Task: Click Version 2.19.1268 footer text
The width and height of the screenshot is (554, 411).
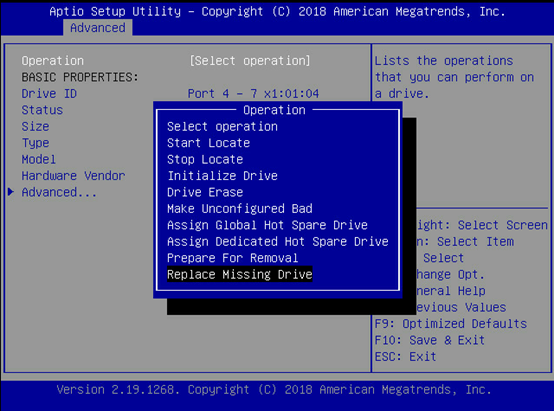Action: pos(274,389)
